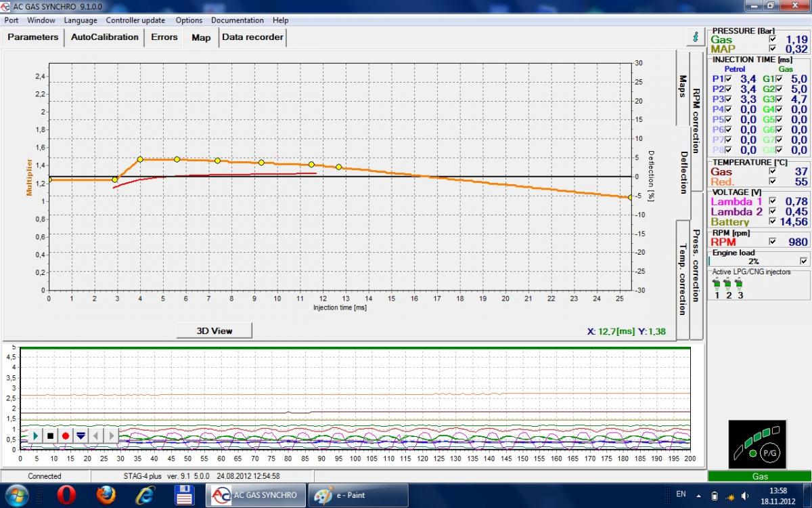Click the blue connection icon near Pressure panel
The height and width of the screenshot is (508, 812).
[695, 37]
